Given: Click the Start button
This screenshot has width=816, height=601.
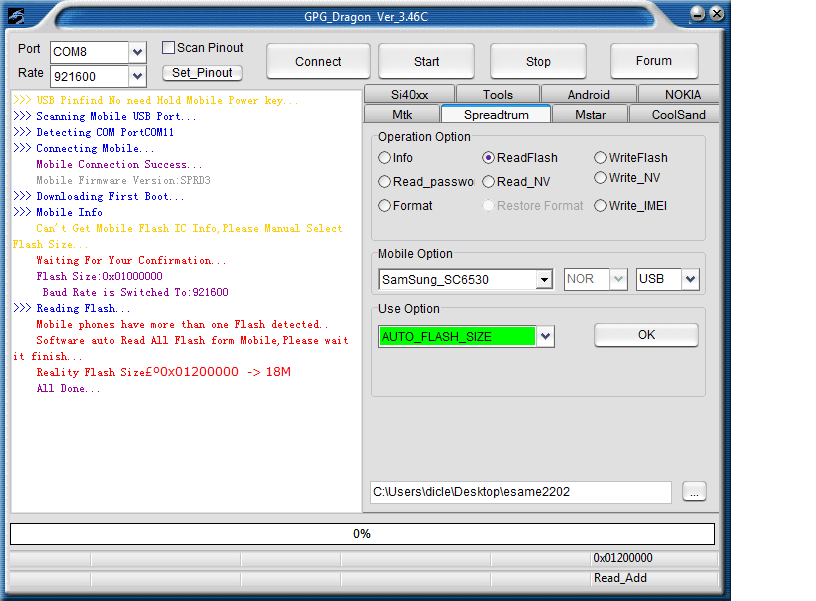Looking at the screenshot, I should 426,61.
